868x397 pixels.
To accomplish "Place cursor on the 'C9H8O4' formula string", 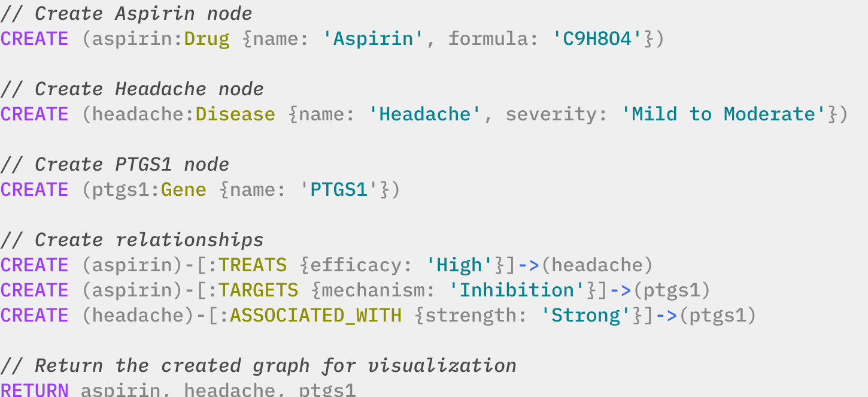I will click(598, 39).
